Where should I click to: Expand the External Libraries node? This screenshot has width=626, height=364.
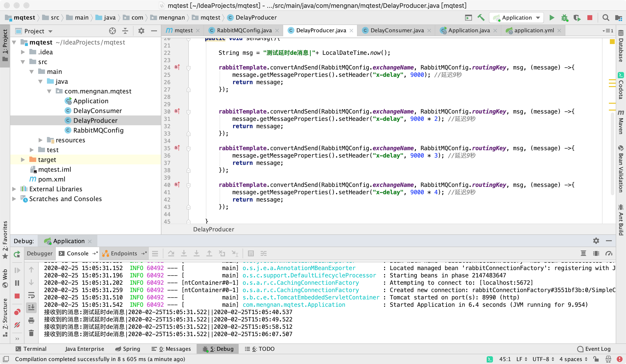point(14,189)
